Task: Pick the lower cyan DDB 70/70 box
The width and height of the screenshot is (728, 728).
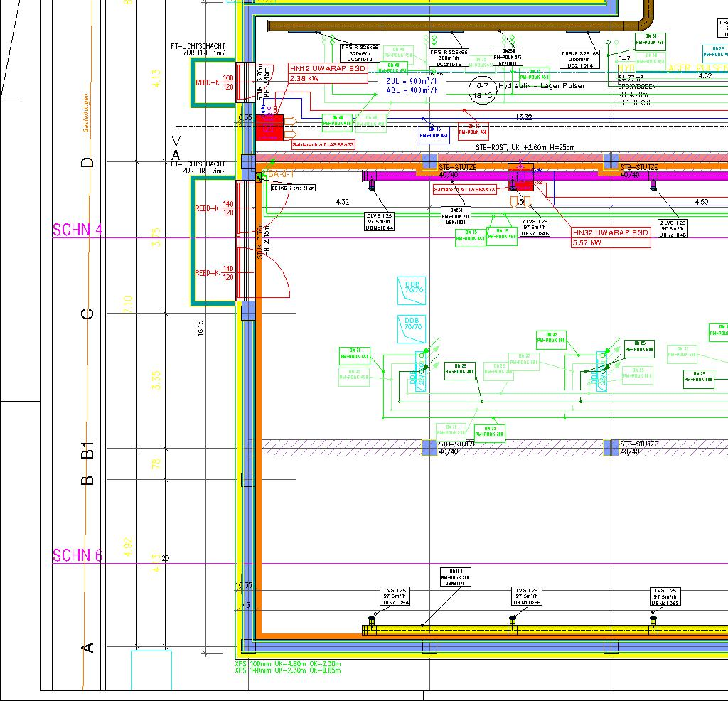Action: (x=412, y=327)
